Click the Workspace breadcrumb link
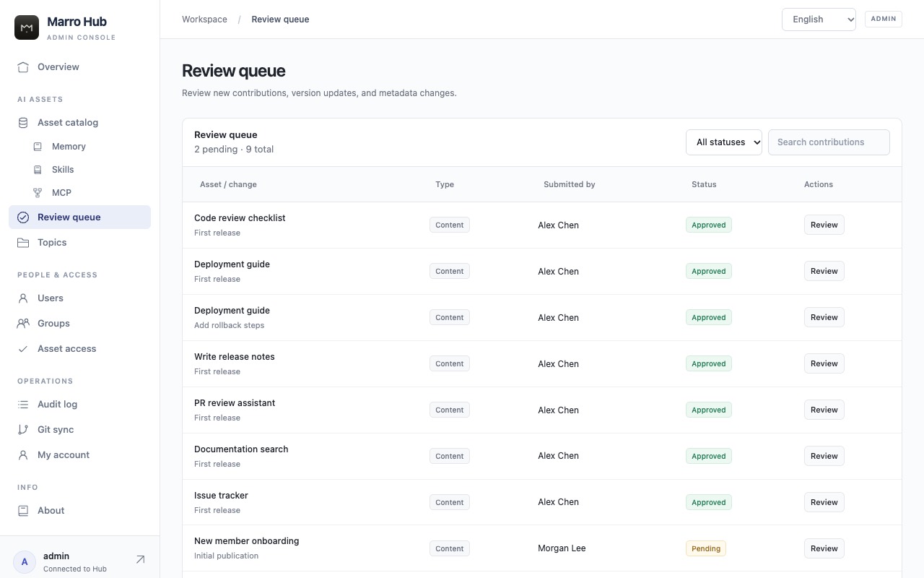Viewport: 924px width, 578px height. click(204, 20)
